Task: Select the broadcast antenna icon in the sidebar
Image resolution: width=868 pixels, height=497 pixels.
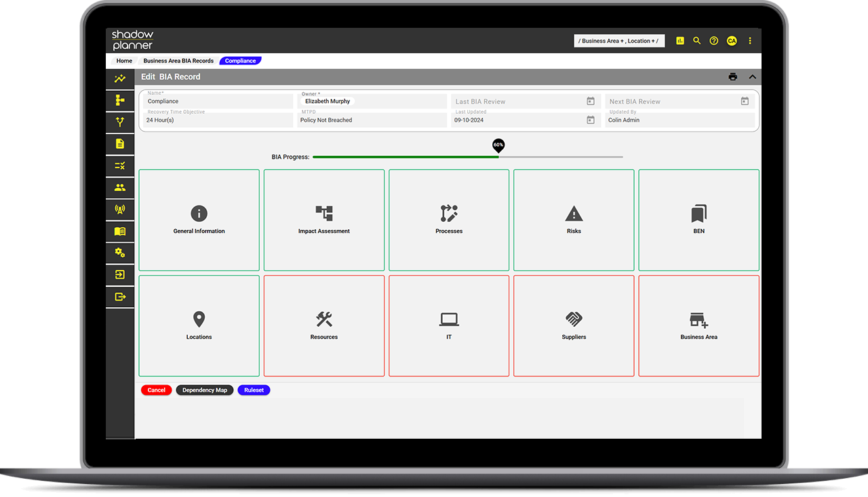Action: tap(120, 210)
